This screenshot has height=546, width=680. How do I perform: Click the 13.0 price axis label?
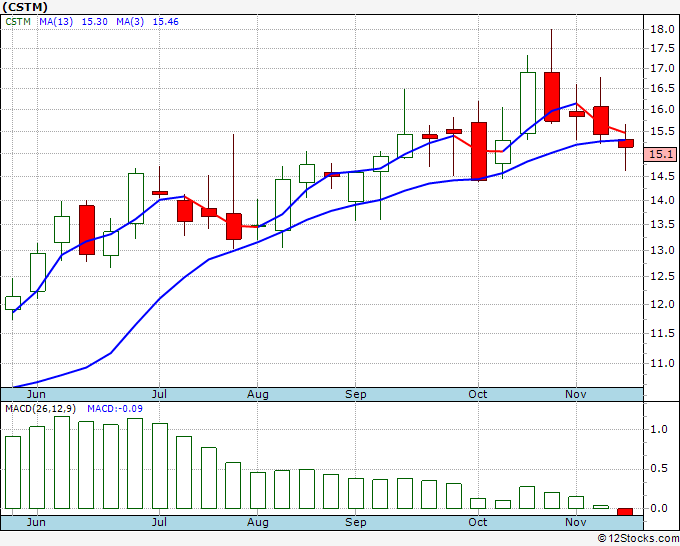662,250
